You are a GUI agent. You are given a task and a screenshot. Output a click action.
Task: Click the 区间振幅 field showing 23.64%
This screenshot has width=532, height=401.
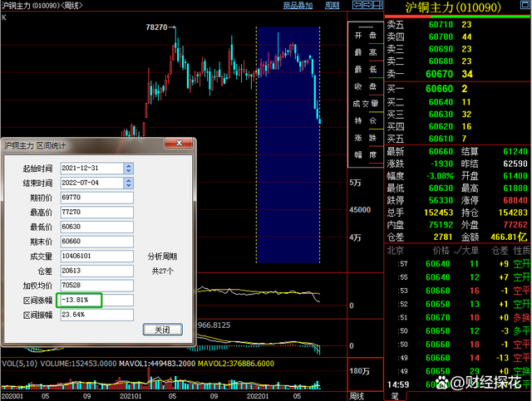97,315
